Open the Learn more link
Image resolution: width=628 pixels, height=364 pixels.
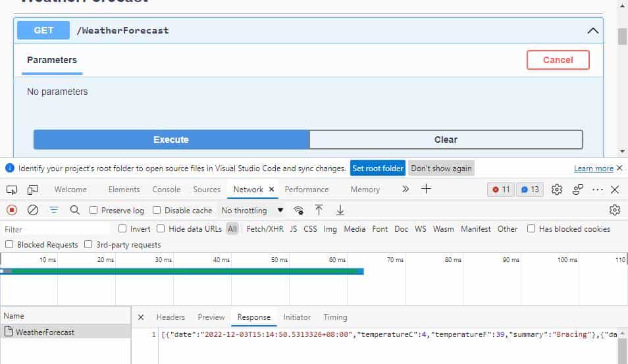click(594, 169)
